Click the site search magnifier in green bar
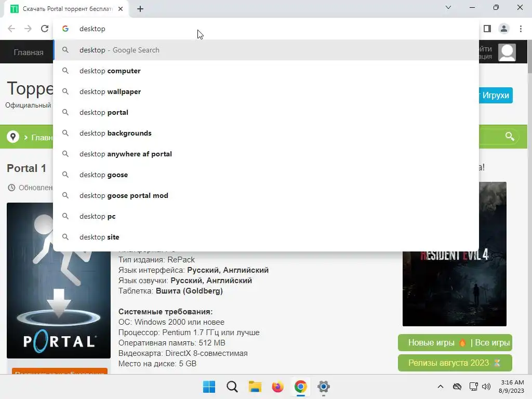 pos(510,137)
